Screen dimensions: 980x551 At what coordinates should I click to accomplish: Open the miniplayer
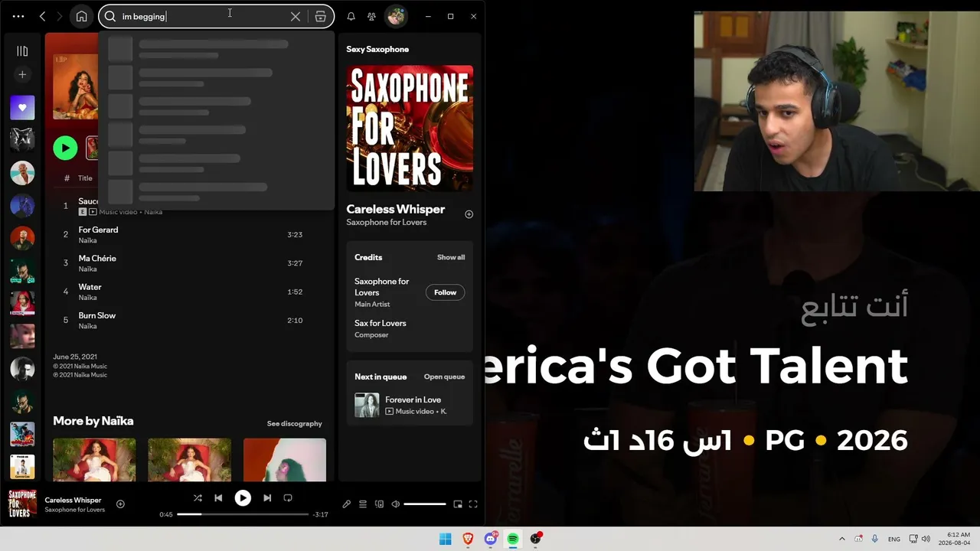coord(458,504)
